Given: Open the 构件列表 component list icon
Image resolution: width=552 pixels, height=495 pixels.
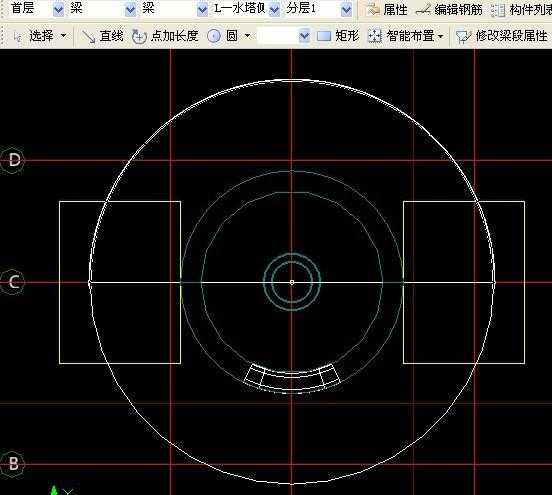Looking at the screenshot, I should pos(498,10).
